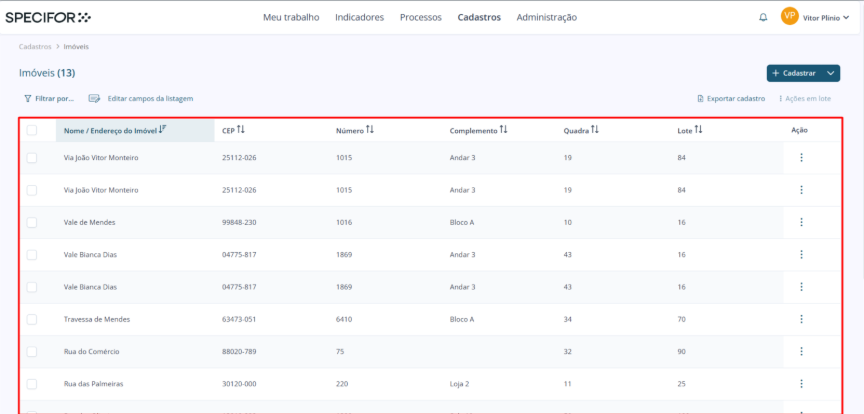Open the Cadastros menu
Viewport: 864px width, 414px height.
(479, 18)
